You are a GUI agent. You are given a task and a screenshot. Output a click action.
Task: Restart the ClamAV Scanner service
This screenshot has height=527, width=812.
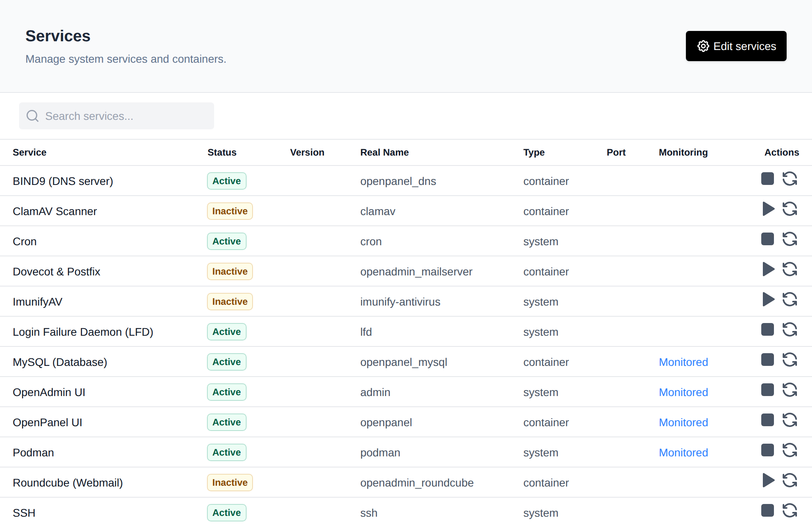click(790, 209)
